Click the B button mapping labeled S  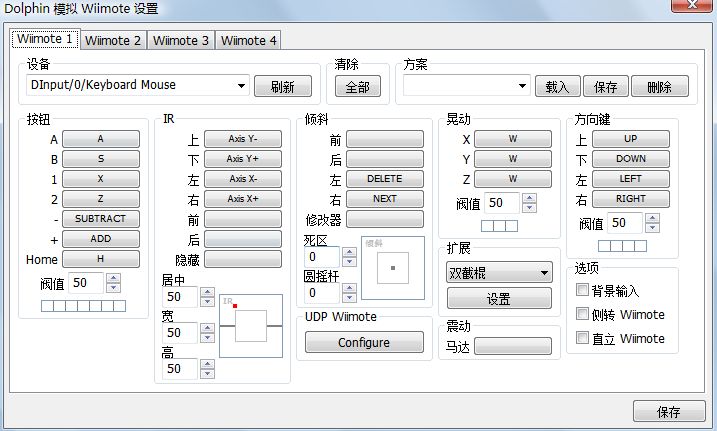101,159
